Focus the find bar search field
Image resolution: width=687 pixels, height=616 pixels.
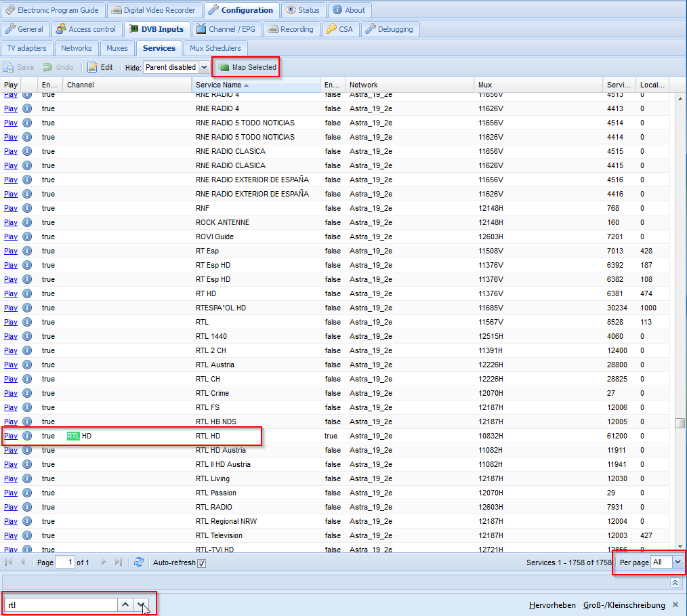(60, 605)
